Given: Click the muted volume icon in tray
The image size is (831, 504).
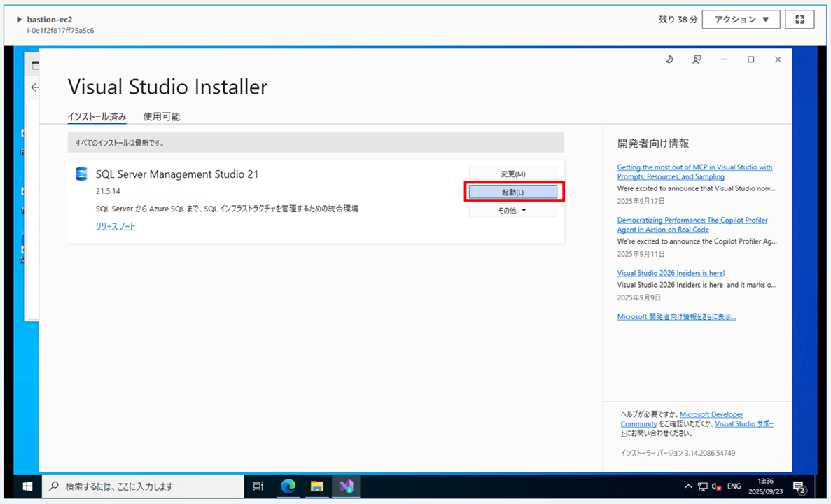Looking at the screenshot, I should point(716,486).
